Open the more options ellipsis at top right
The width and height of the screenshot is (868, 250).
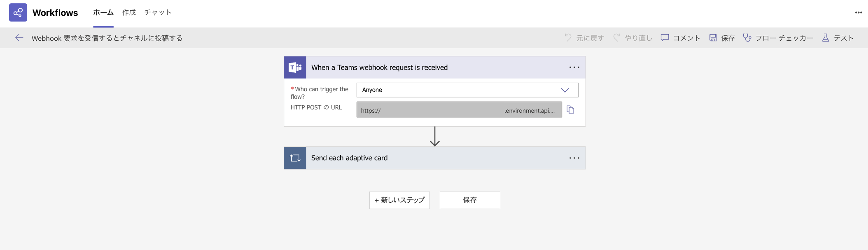pos(858,12)
